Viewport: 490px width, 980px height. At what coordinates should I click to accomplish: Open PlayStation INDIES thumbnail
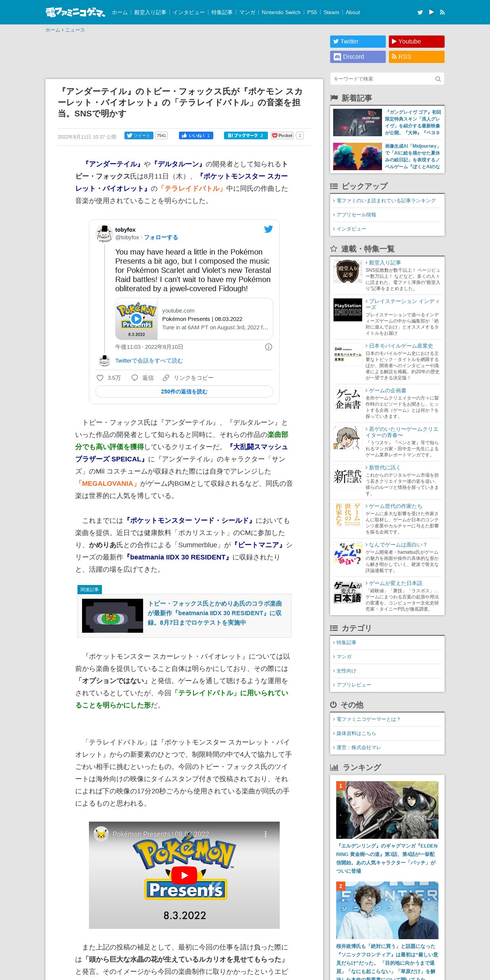tap(348, 310)
